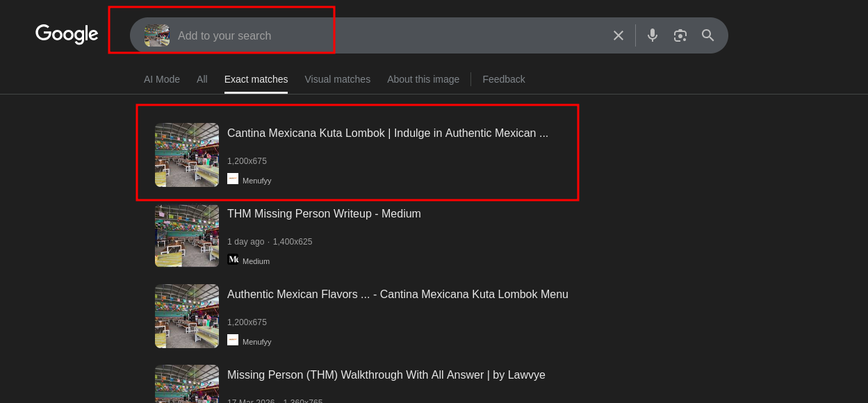Click Menufyy icon under Authentic Mexican Flavors
This screenshot has width=868, height=403.
[x=233, y=340]
